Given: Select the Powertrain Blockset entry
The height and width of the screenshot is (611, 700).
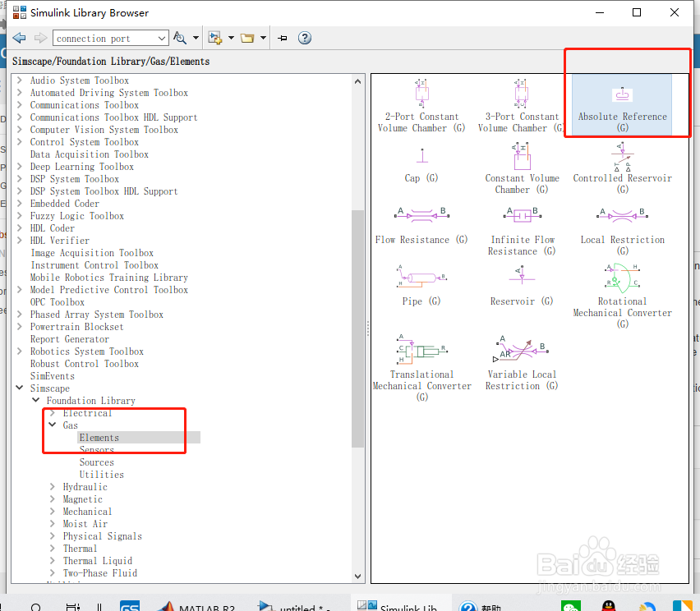Looking at the screenshot, I should click(76, 326).
